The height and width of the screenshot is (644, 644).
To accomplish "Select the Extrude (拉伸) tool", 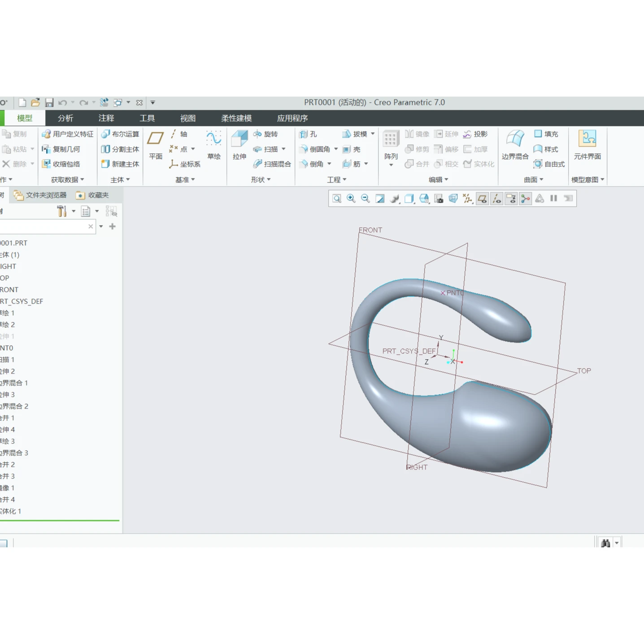I will coord(239,145).
